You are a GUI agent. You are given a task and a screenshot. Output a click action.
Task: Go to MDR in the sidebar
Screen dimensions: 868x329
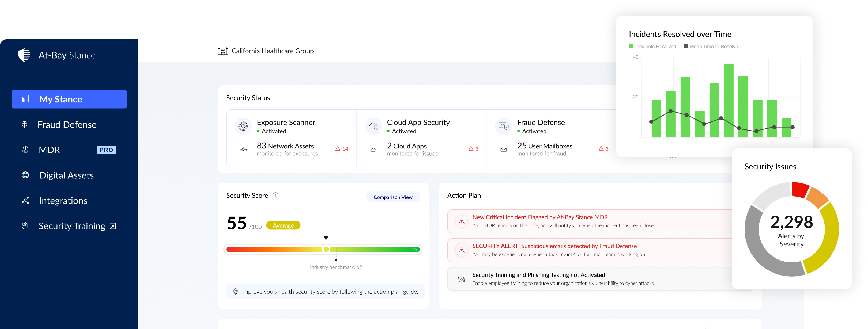(49, 150)
